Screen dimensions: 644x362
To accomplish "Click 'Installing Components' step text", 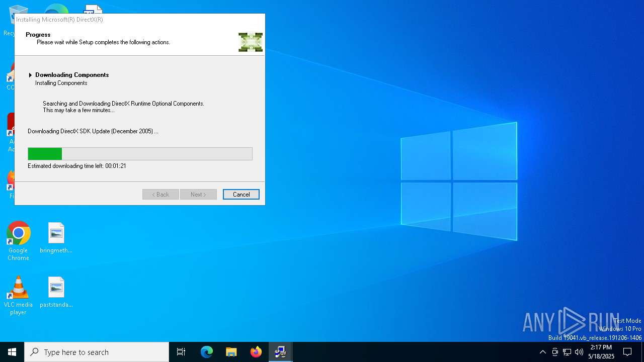I will [x=61, y=83].
